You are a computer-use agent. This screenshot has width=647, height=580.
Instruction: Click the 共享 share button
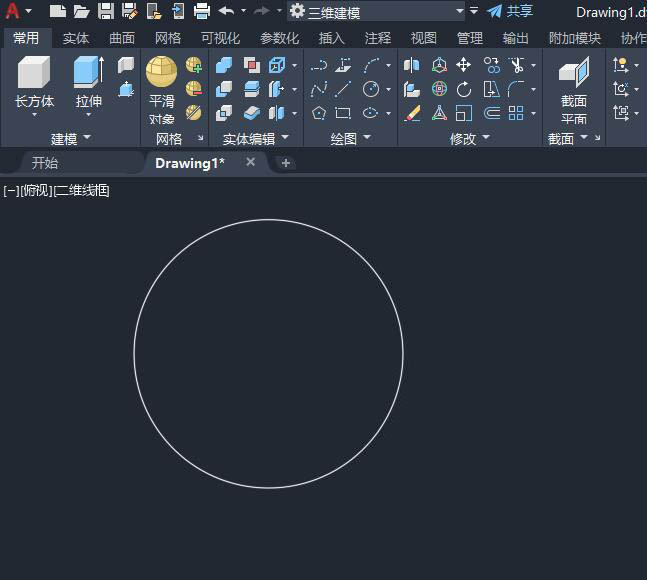(510, 11)
